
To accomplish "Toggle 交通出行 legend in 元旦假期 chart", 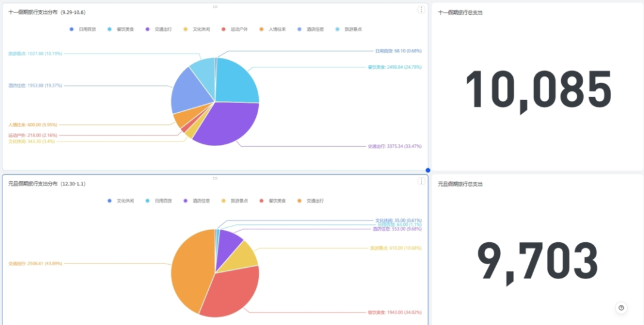I will [x=311, y=201].
